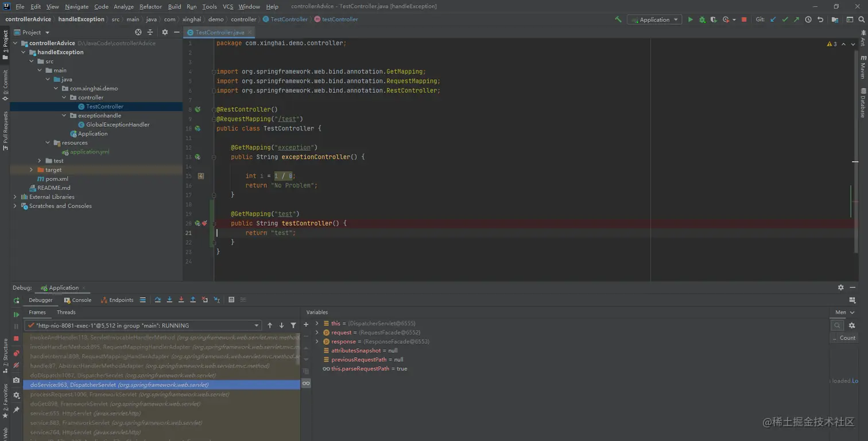This screenshot has height=441, width=868.
Task: Click the Git update project arrow
Action: (x=773, y=19)
